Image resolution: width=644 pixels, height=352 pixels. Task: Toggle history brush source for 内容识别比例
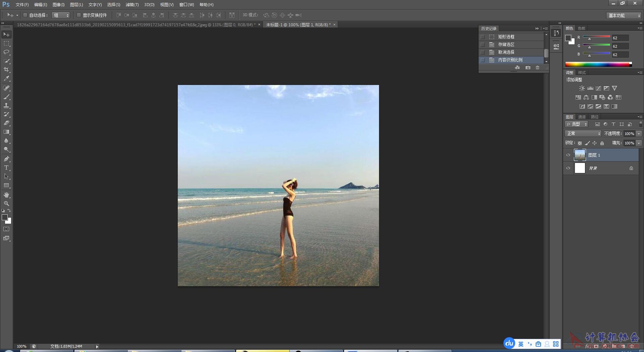(x=483, y=60)
